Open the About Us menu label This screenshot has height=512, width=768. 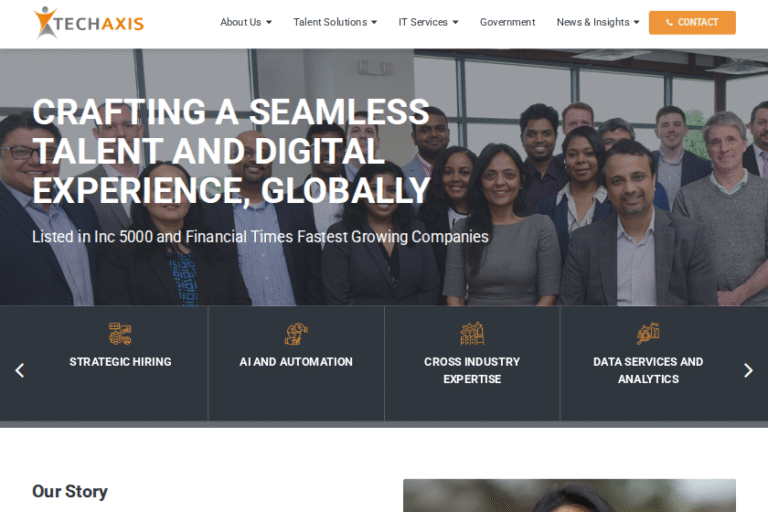(240, 22)
